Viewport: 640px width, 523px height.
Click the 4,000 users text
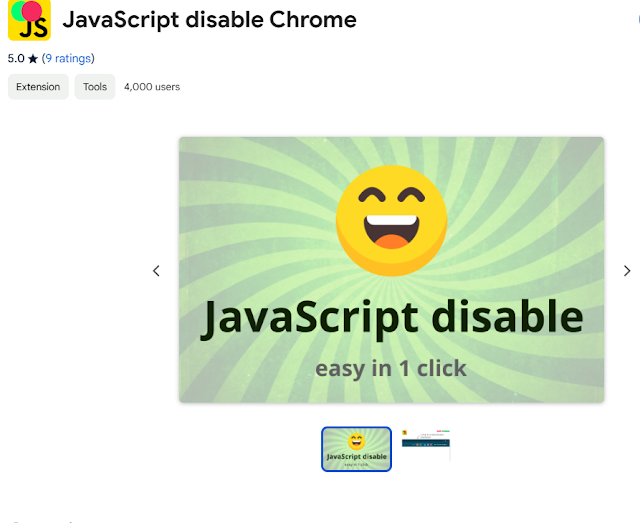[152, 87]
